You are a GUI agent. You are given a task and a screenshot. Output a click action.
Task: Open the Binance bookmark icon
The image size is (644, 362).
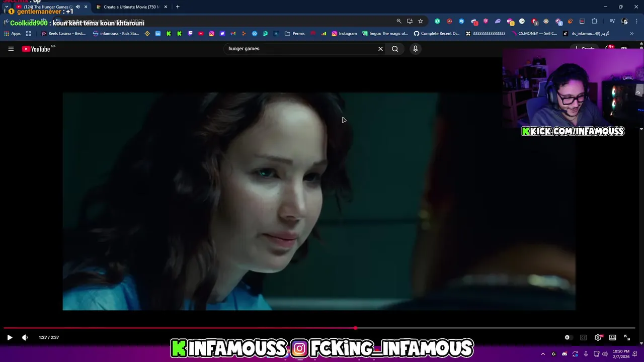pyautogui.click(x=147, y=34)
